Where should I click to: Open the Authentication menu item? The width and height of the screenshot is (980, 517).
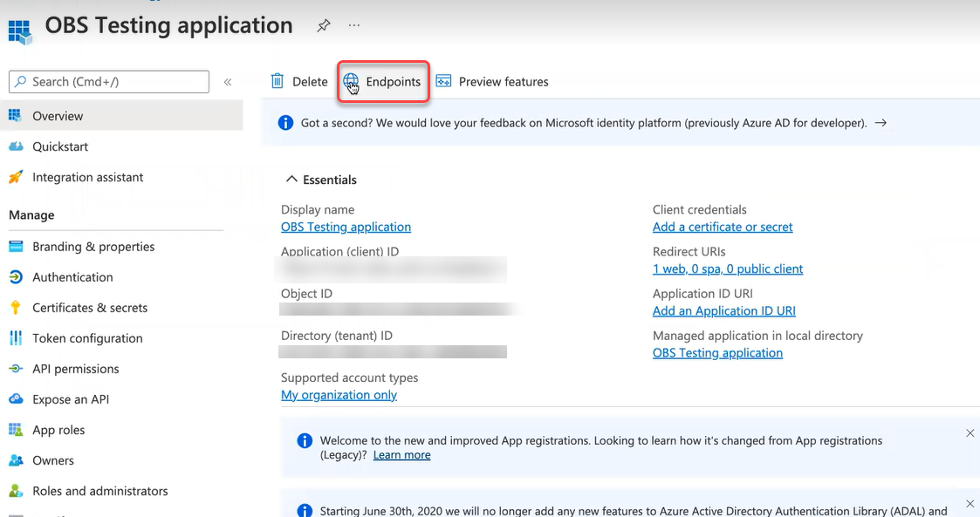pyautogui.click(x=72, y=277)
